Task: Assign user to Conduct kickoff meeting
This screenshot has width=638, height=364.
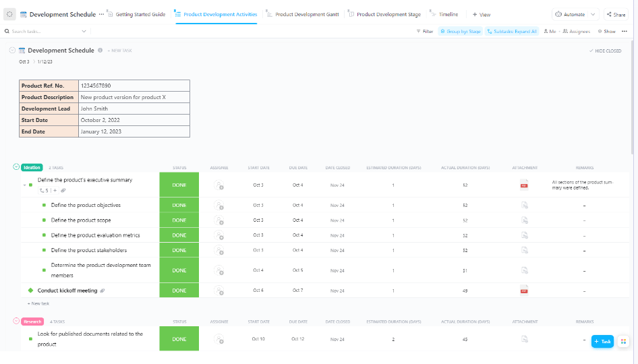Action: [x=219, y=291]
